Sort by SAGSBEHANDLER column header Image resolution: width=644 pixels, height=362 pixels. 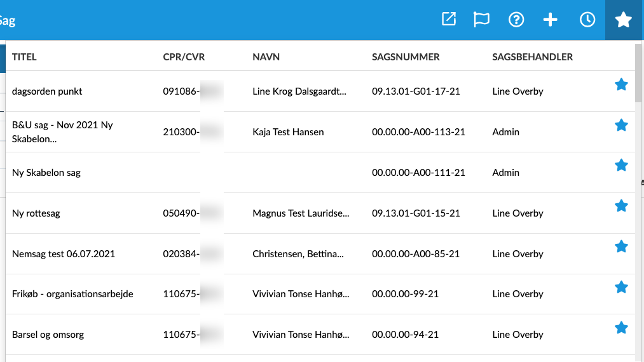pos(532,57)
